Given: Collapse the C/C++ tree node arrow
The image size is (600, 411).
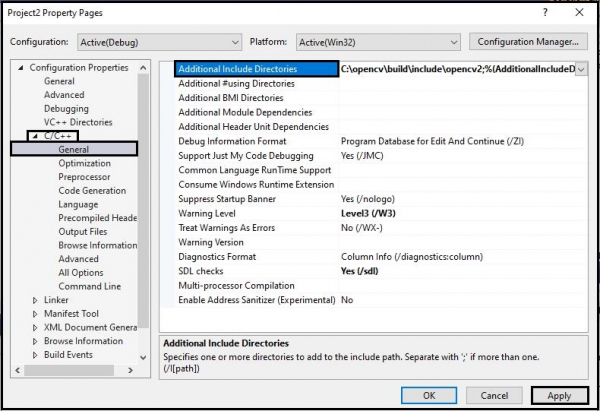Looking at the screenshot, I should 35,136.
